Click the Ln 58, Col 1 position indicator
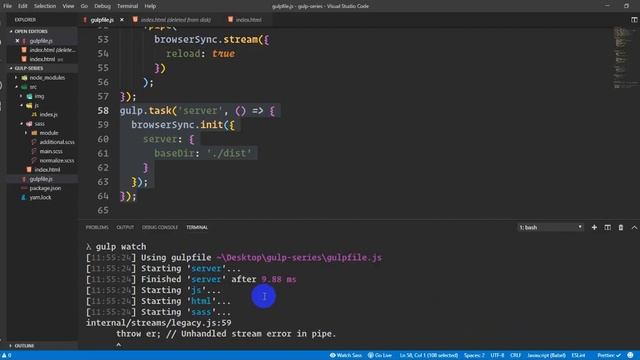Image resolution: width=640 pixels, height=360 pixels. (x=429, y=356)
